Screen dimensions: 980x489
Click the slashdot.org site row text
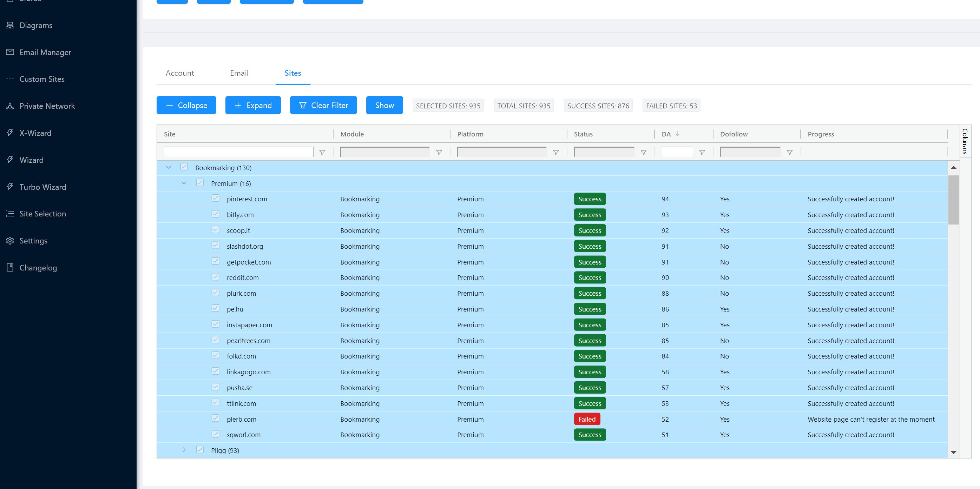point(245,246)
